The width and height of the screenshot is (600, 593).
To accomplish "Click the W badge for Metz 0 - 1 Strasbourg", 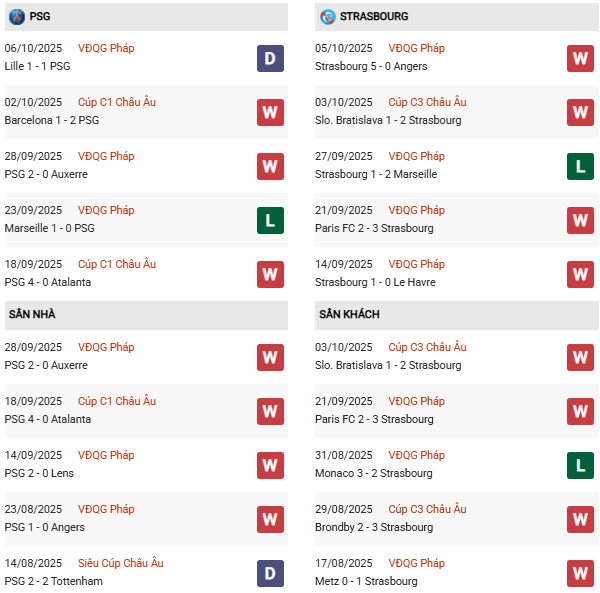I will [580, 573].
